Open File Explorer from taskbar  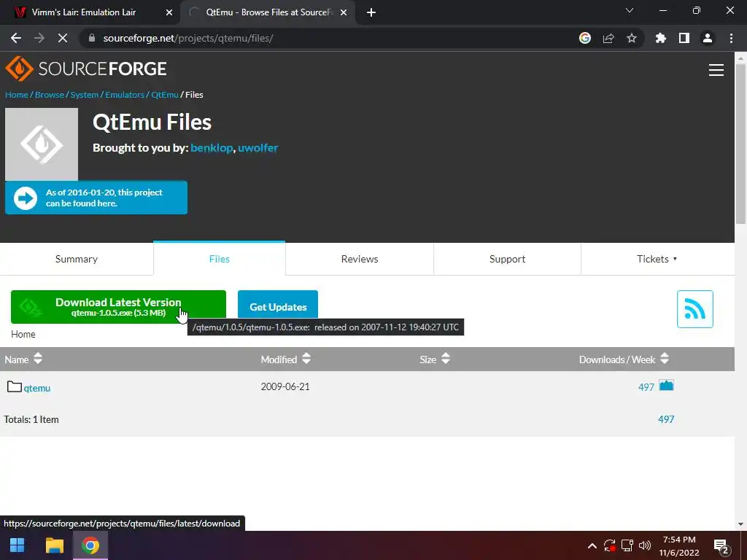coord(54,545)
